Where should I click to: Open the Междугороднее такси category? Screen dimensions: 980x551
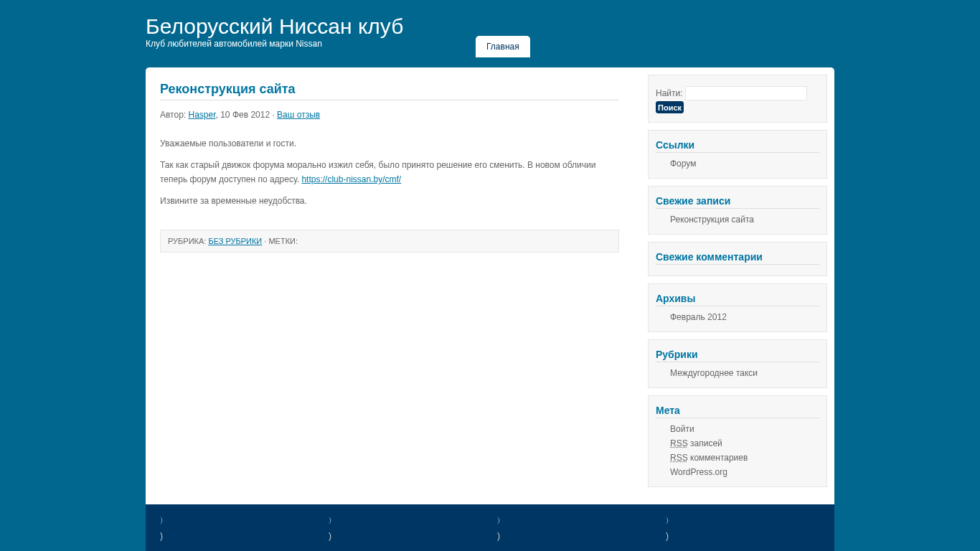(x=713, y=373)
